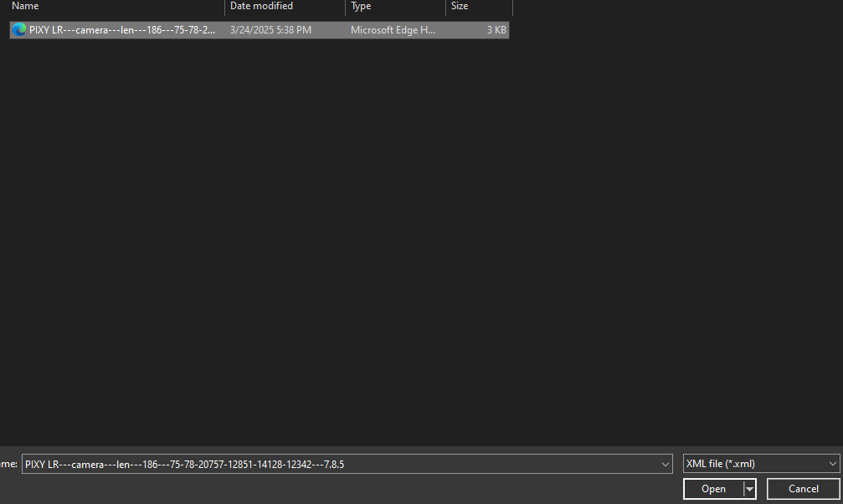Click the Cancel button

[803, 489]
